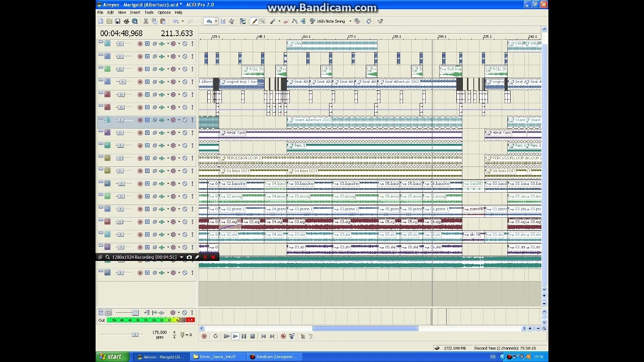The height and width of the screenshot is (362, 644).
Task: Open the master bus gear dropdown arrow
Action: tap(179, 313)
